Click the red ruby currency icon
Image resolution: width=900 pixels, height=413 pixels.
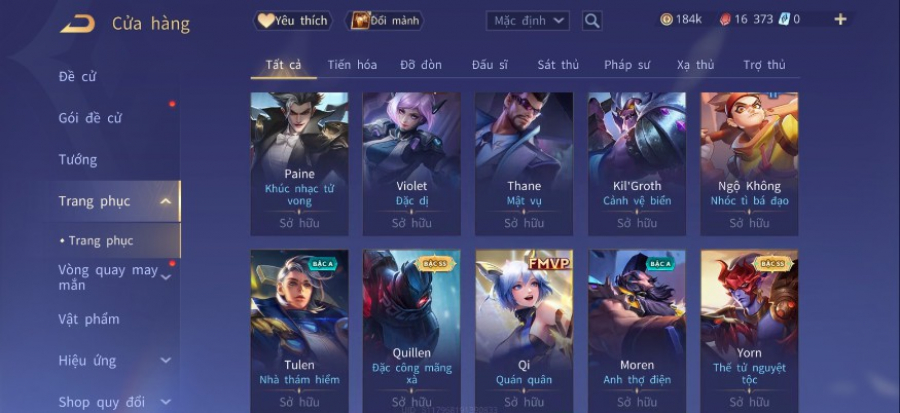click(x=725, y=20)
